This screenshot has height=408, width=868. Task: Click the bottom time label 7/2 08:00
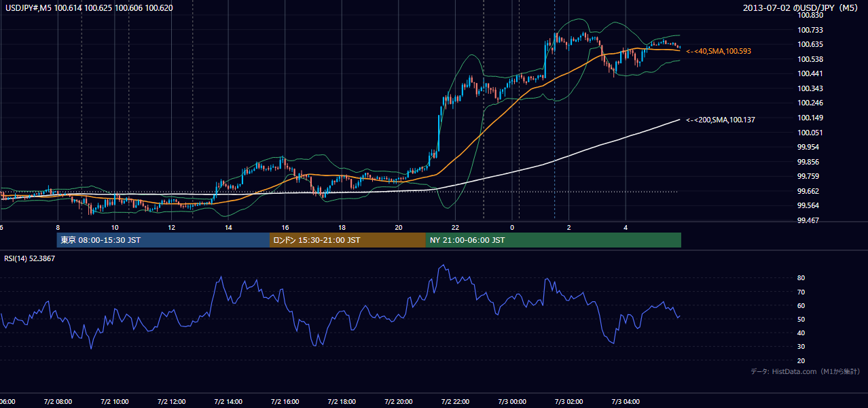tap(58, 401)
